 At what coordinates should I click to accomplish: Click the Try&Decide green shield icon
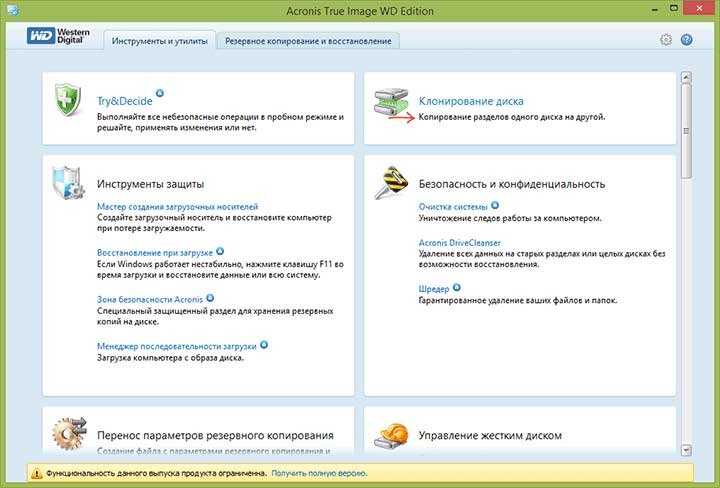click(68, 99)
